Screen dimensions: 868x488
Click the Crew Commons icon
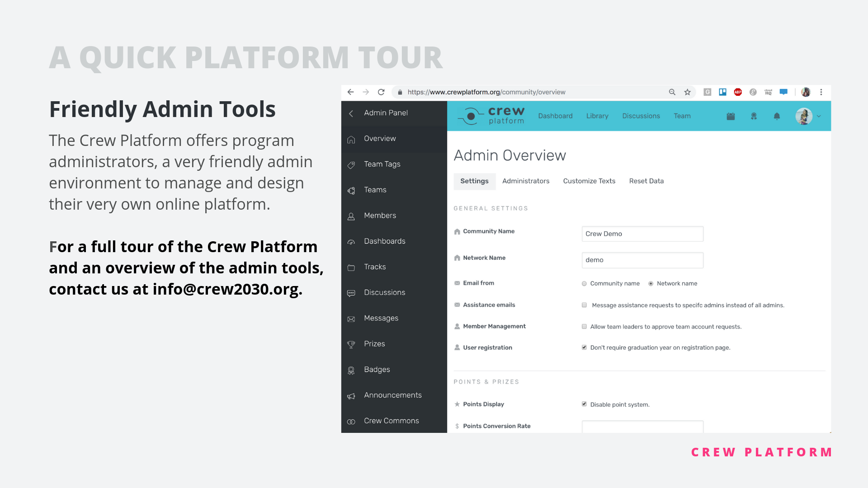[x=351, y=422]
